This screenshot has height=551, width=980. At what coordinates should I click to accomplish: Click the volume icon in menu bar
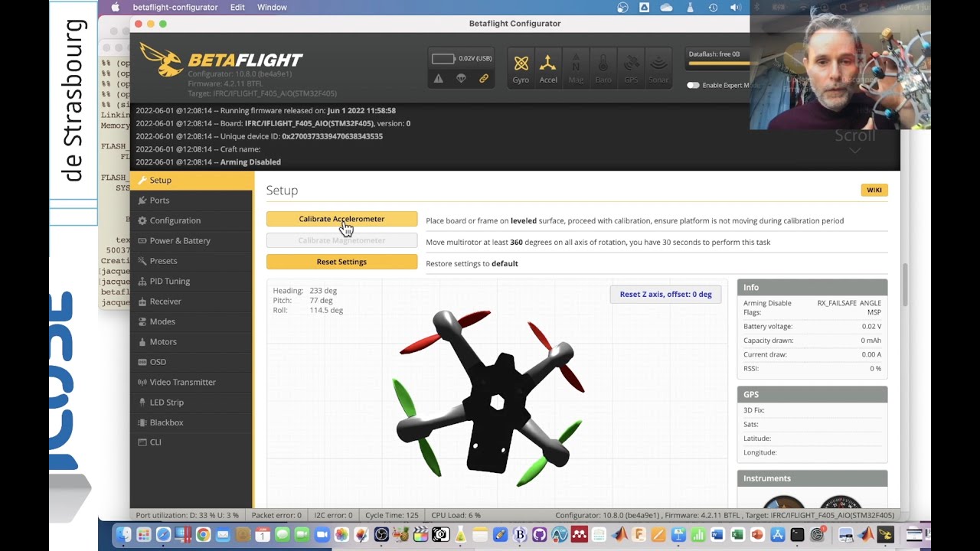click(x=736, y=8)
